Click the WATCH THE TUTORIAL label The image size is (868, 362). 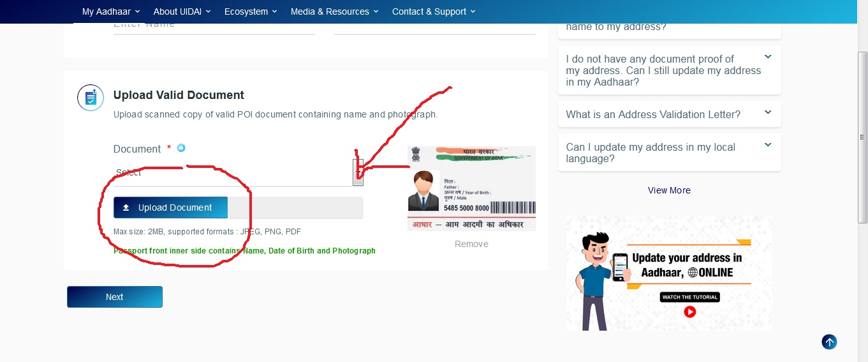click(690, 297)
